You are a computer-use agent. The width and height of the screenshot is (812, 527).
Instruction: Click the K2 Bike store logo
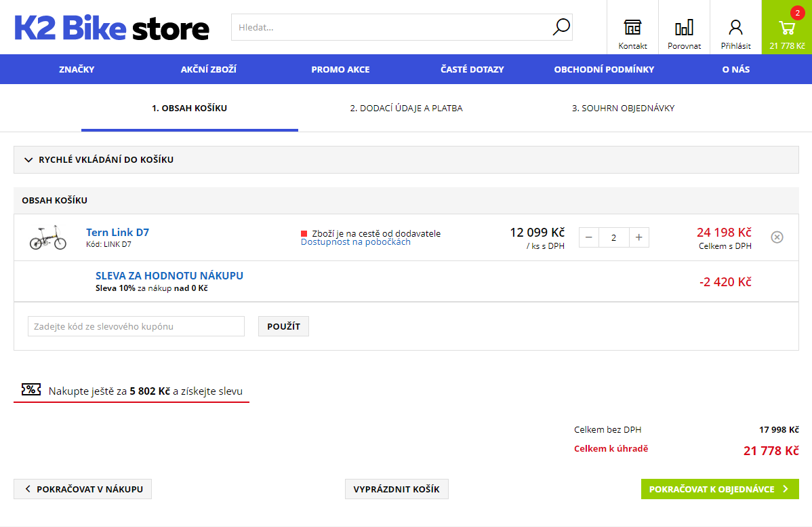(x=111, y=28)
